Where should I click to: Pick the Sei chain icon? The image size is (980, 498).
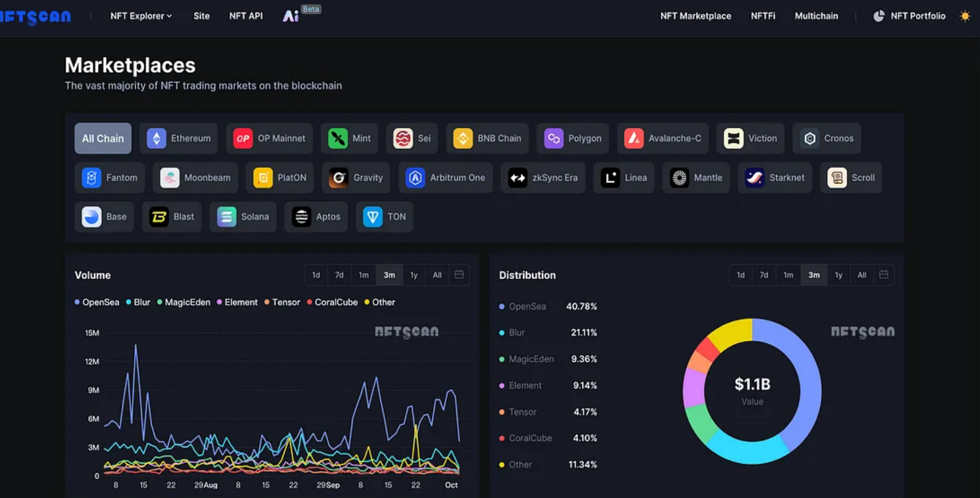click(x=403, y=138)
